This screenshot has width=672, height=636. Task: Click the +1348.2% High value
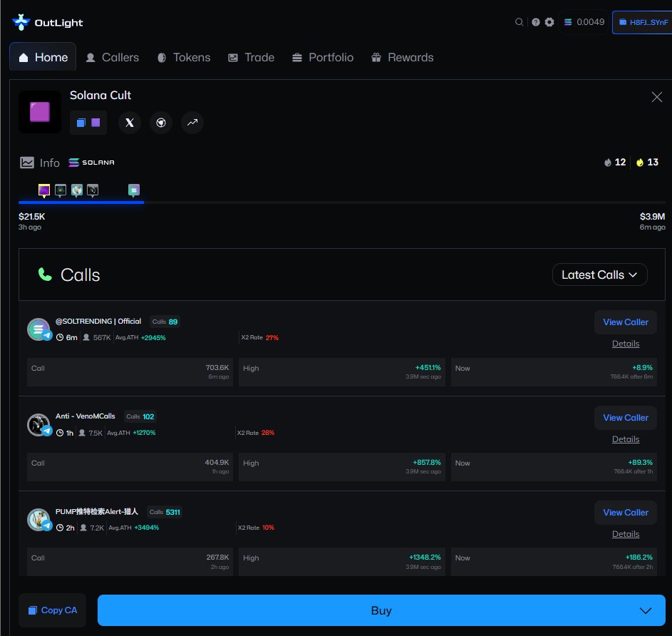click(425, 557)
